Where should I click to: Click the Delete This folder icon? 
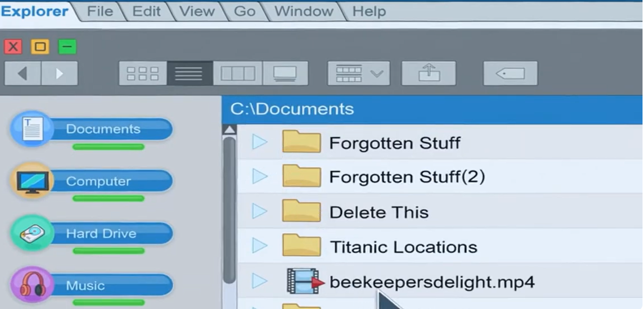[301, 211]
